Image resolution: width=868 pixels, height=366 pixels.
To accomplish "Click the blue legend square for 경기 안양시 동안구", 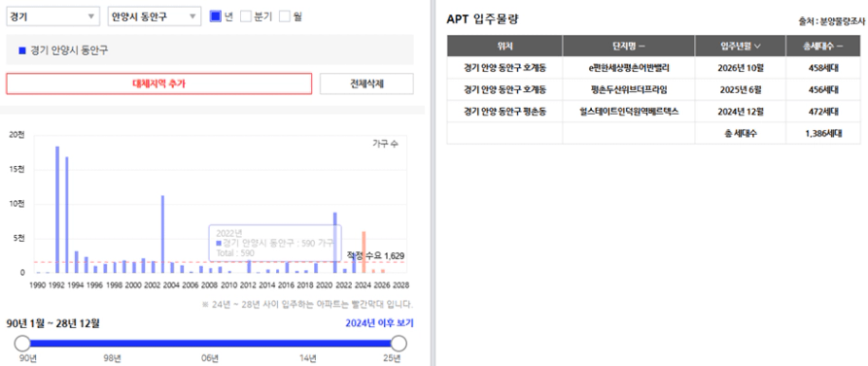I will 22,50.
